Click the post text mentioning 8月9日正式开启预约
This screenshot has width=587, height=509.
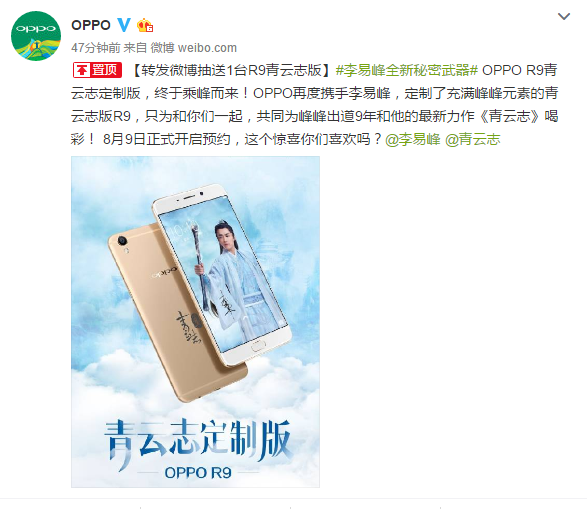pyautogui.click(x=167, y=139)
